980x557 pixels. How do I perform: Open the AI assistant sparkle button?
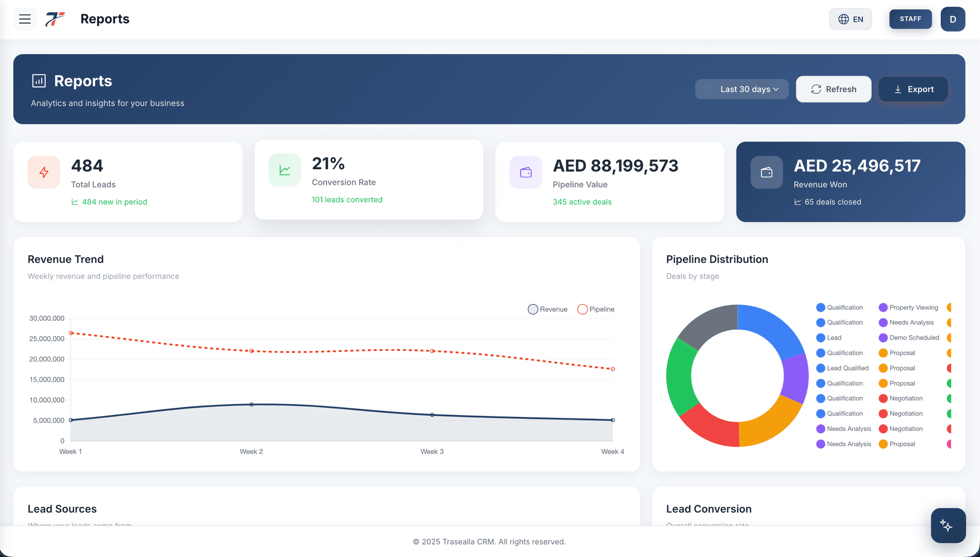tap(948, 525)
